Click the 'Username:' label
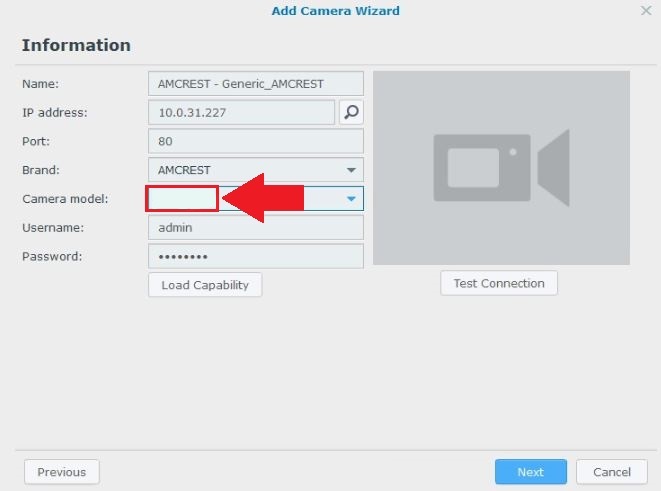661x491 pixels. click(53, 228)
